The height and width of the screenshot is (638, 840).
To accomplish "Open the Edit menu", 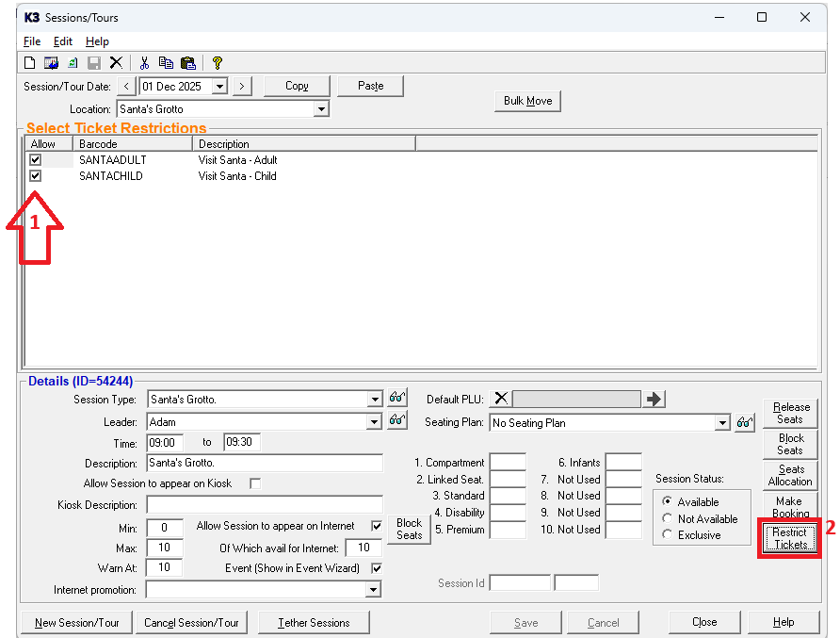I will pos(62,41).
